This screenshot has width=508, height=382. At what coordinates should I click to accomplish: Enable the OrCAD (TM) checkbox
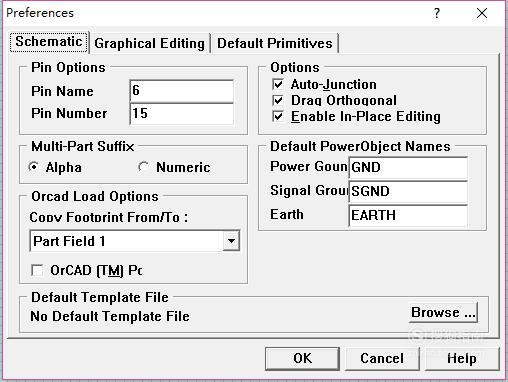coord(37,270)
